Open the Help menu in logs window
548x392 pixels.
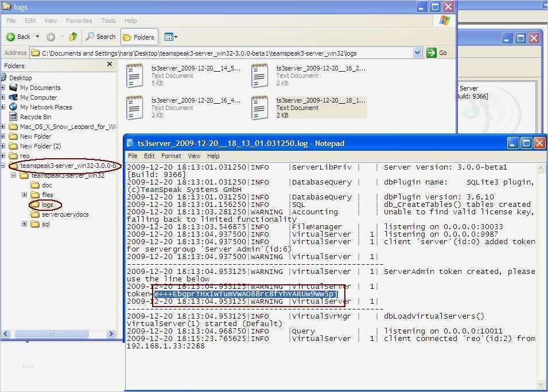point(130,21)
